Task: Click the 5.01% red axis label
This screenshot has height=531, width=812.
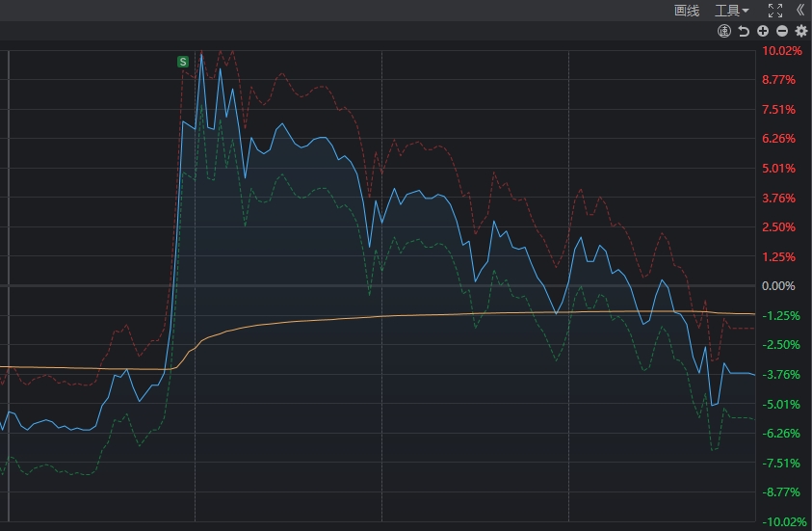Action: pyautogui.click(x=778, y=169)
